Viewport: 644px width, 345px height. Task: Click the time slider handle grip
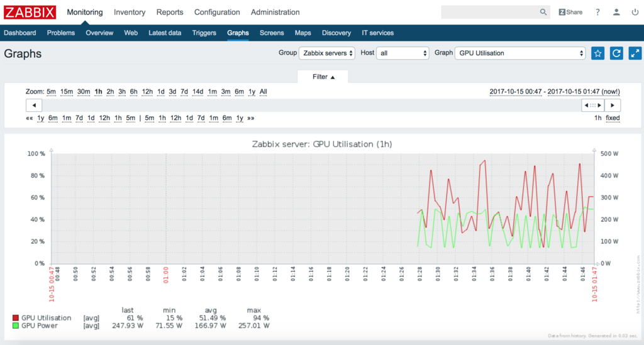[592, 106]
